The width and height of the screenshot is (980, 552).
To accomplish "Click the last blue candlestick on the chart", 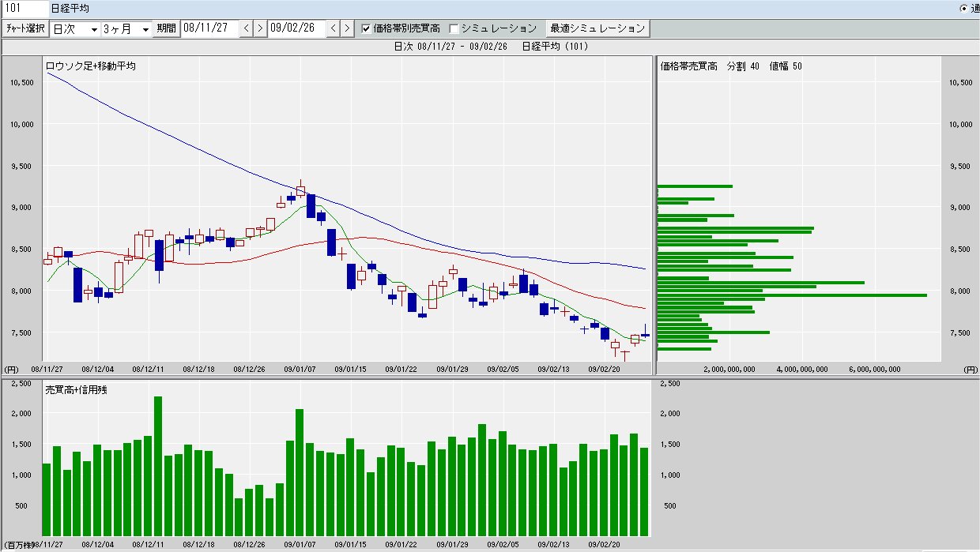I will click(646, 335).
